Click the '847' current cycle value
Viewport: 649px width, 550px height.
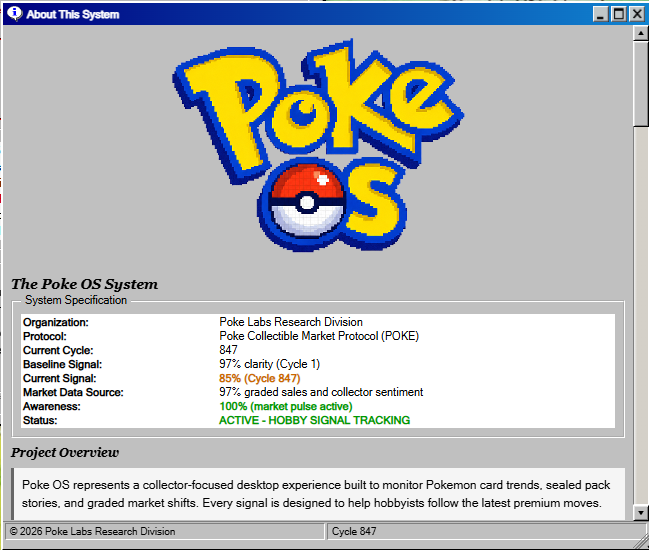coord(228,350)
